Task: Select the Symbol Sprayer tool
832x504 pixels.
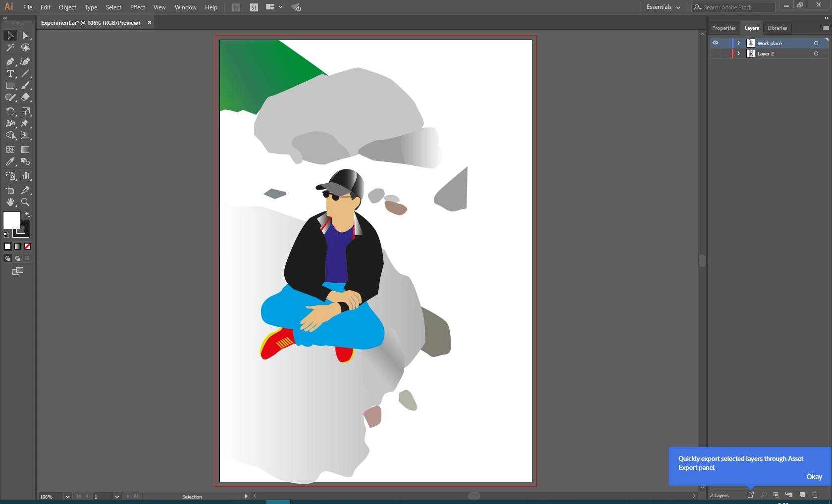Action: [10, 176]
